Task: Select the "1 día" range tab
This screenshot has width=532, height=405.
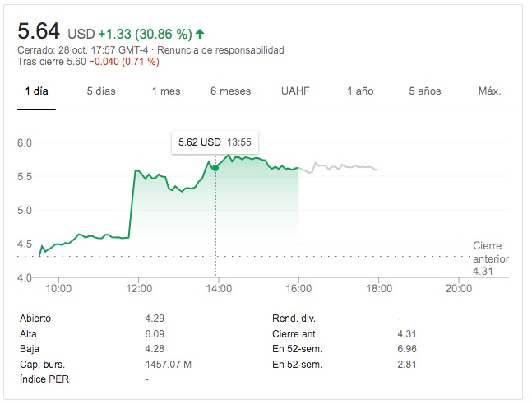Action: [x=36, y=91]
